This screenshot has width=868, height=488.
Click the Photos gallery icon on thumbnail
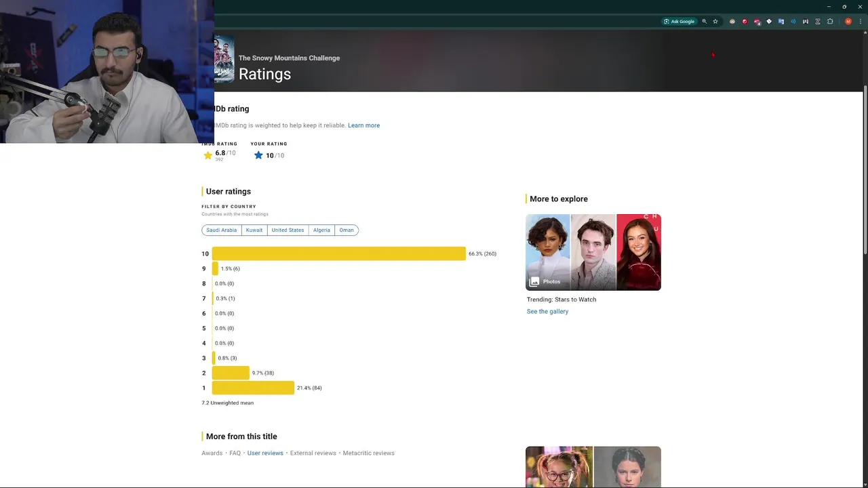tap(534, 281)
